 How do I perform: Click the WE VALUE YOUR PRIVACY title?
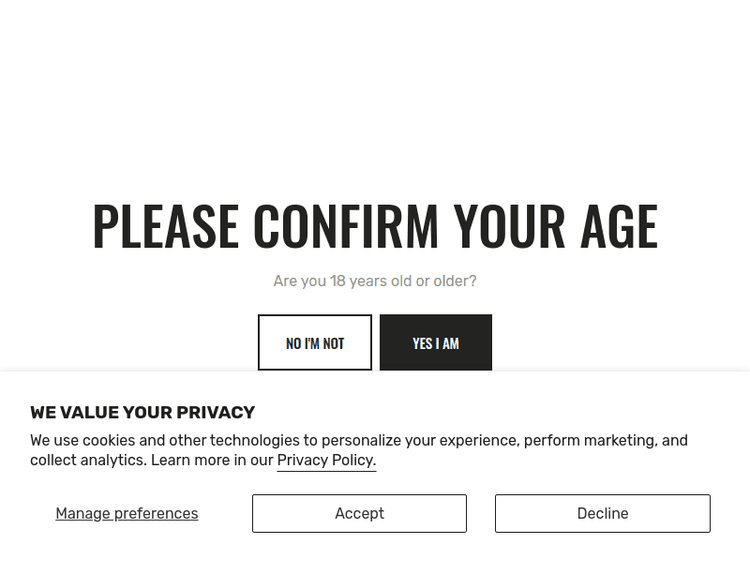[x=142, y=412]
